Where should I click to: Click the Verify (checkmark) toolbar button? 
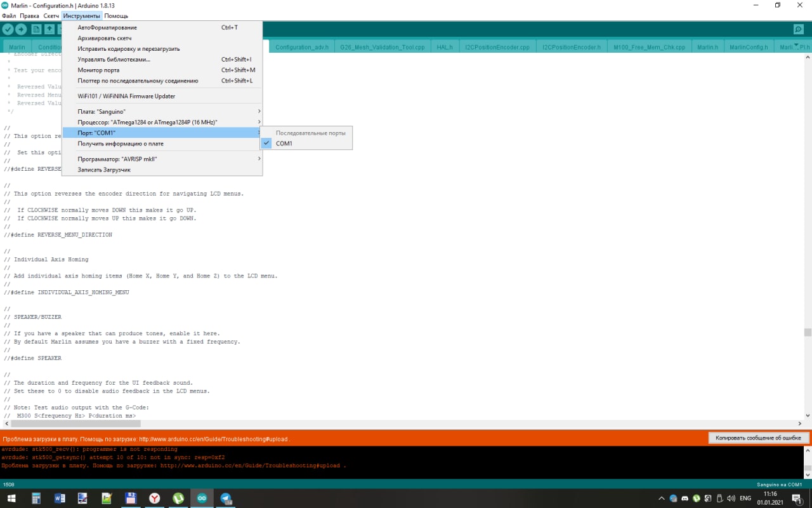[x=8, y=29]
